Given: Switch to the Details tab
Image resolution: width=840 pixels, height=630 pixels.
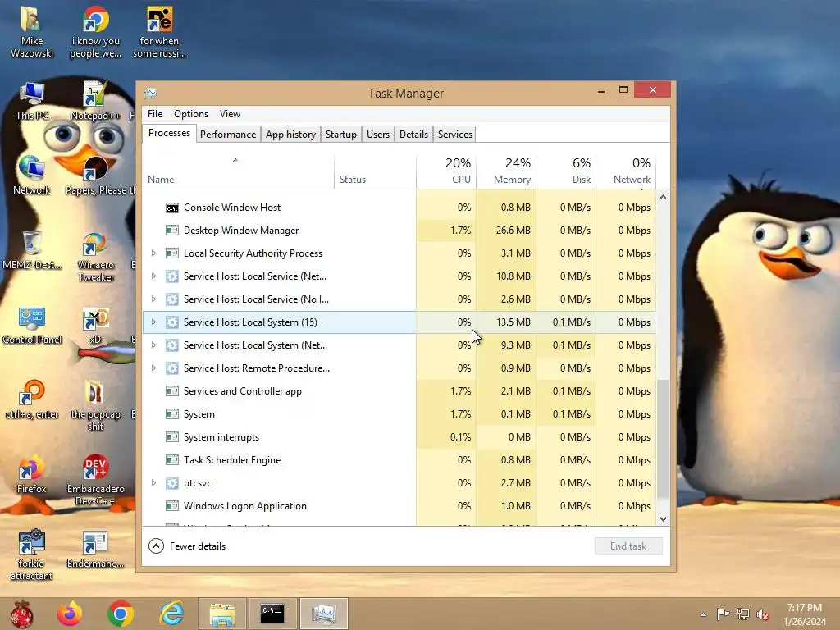Looking at the screenshot, I should [413, 135].
